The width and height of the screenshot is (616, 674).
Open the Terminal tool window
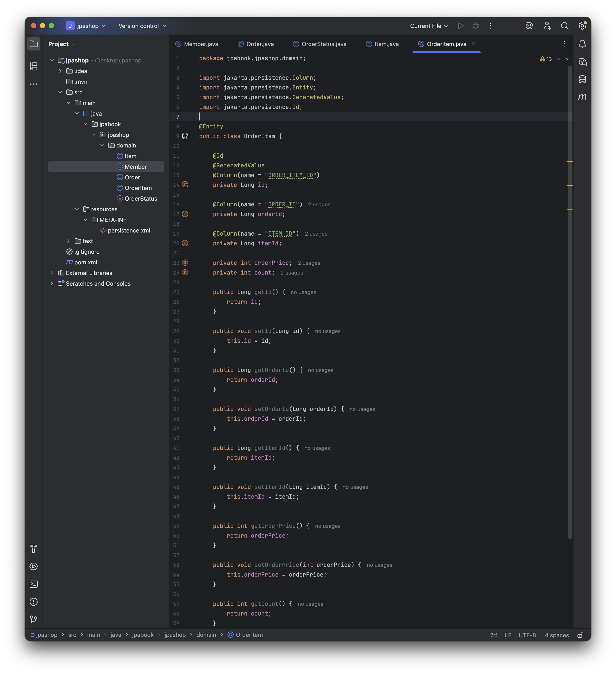click(x=34, y=584)
